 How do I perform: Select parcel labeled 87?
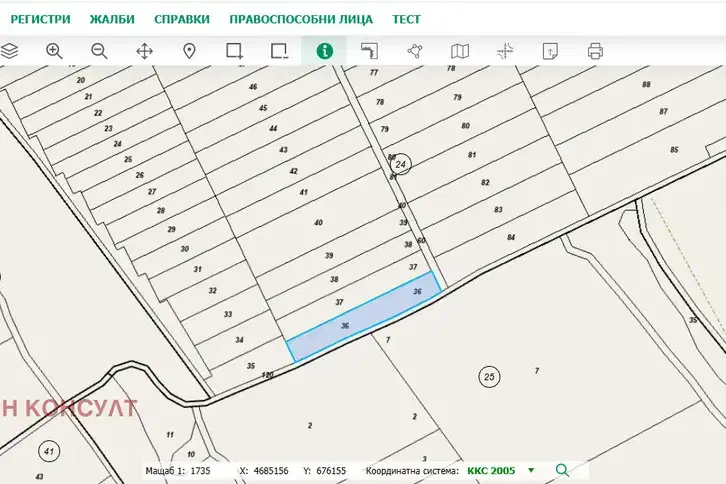tap(663, 111)
